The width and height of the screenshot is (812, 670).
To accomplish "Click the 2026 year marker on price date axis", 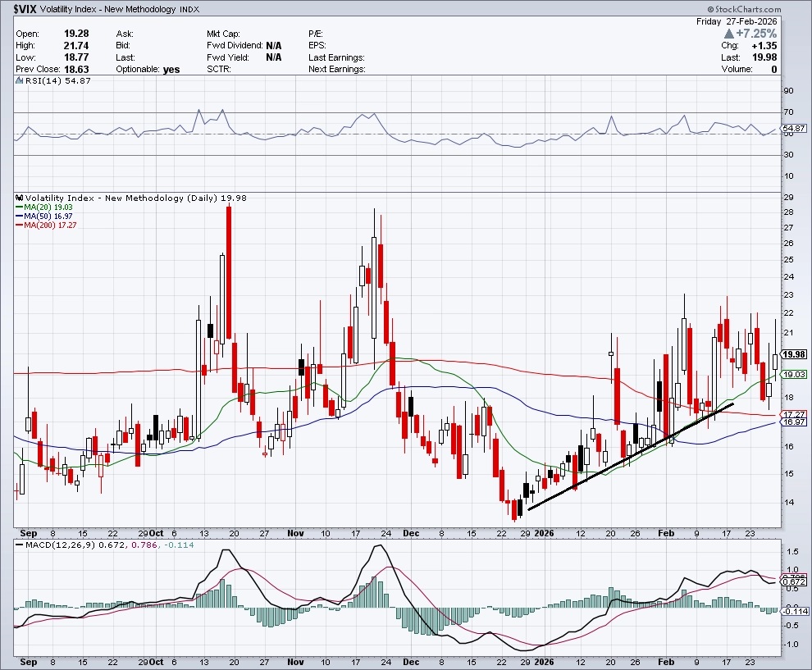I will point(544,532).
